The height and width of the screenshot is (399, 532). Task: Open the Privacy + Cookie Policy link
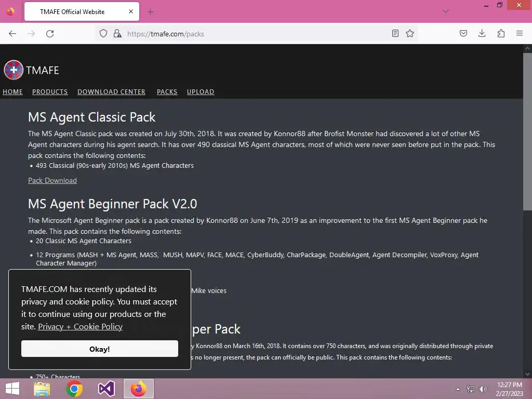click(x=80, y=327)
